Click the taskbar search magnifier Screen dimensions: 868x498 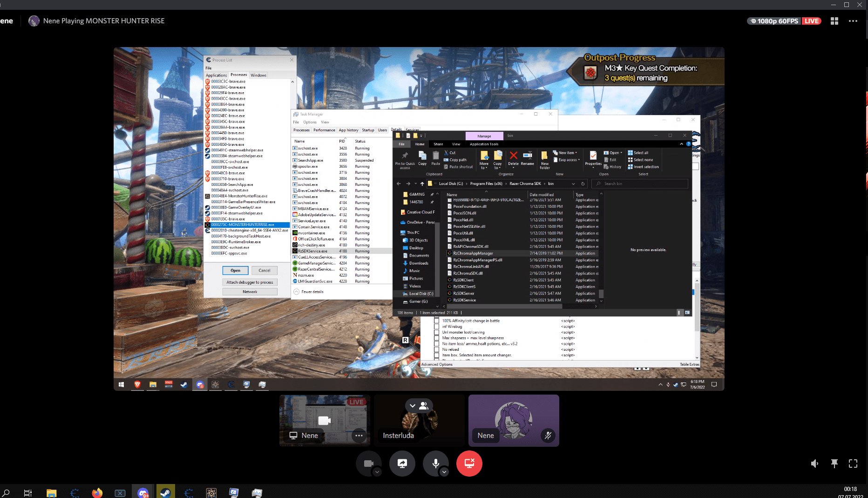tap(6, 493)
